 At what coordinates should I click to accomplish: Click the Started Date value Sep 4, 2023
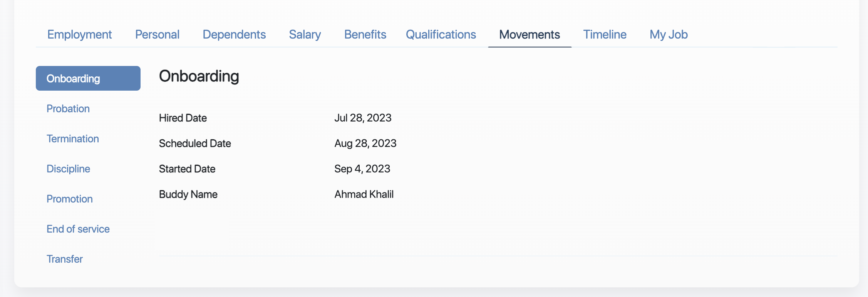362,169
